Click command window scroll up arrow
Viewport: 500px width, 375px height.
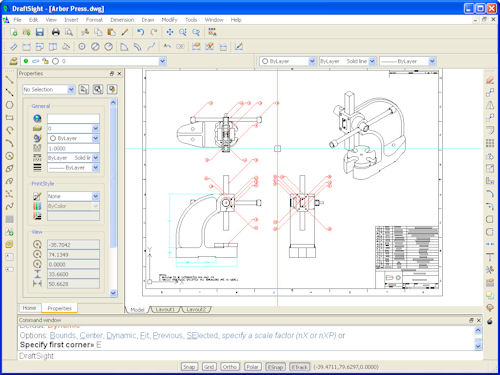coord(478,330)
